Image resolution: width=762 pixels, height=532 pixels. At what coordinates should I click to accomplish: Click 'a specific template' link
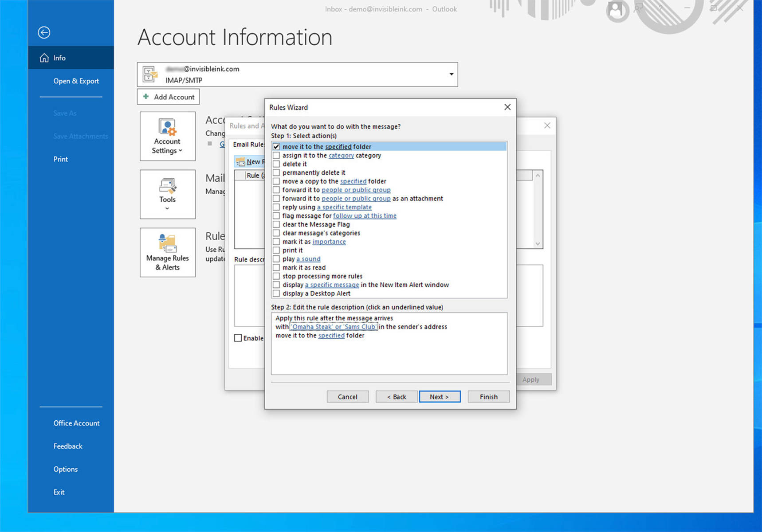tap(344, 207)
